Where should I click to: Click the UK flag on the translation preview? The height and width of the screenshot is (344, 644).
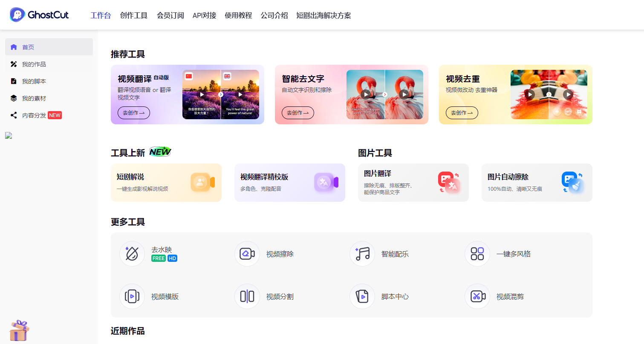click(x=227, y=76)
